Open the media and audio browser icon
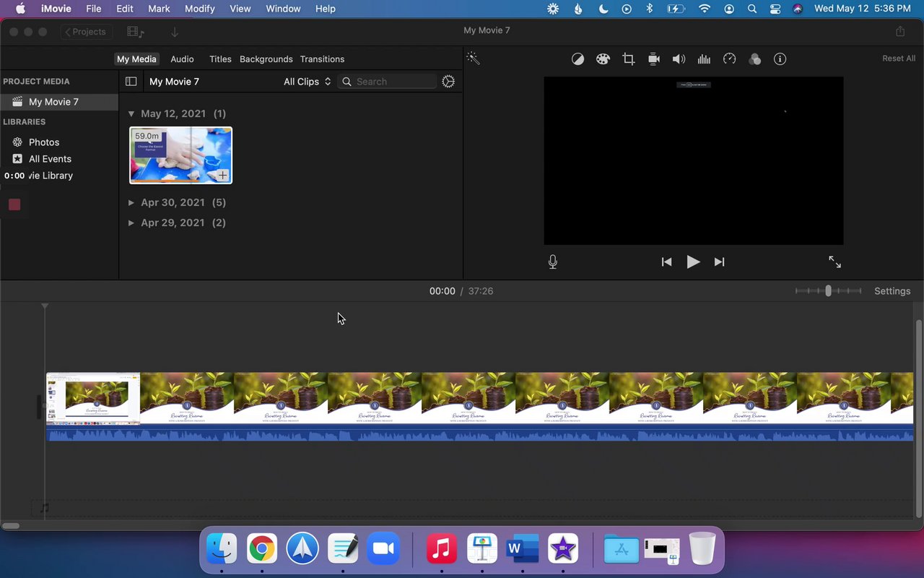This screenshot has width=924, height=578. pyautogui.click(x=135, y=32)
